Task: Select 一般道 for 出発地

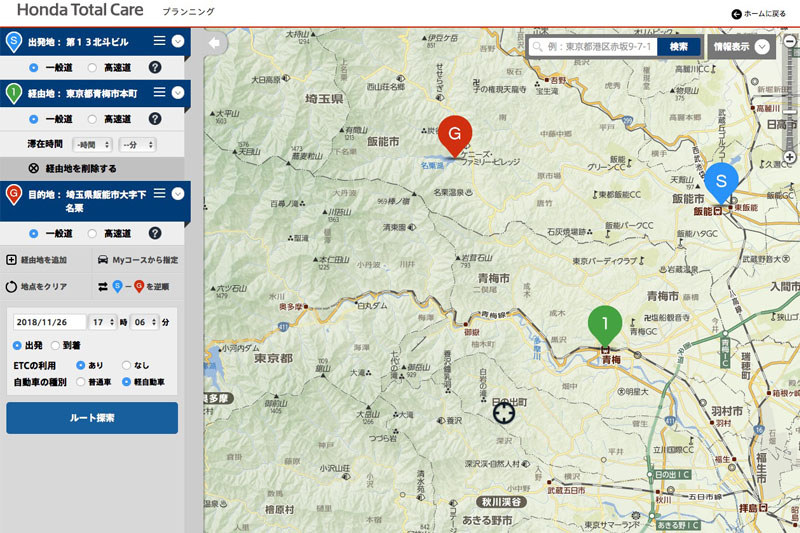Action: click(34, 67)
